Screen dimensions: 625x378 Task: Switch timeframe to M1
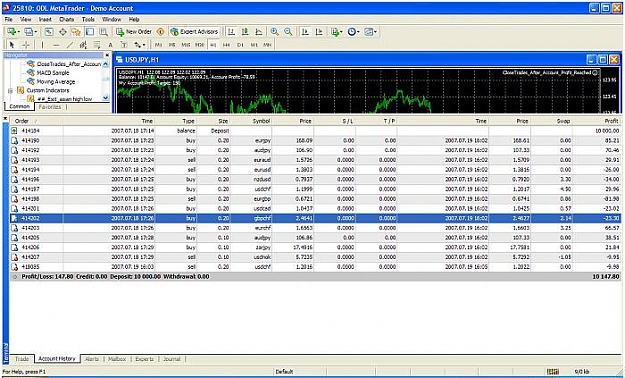click(158, 45)
